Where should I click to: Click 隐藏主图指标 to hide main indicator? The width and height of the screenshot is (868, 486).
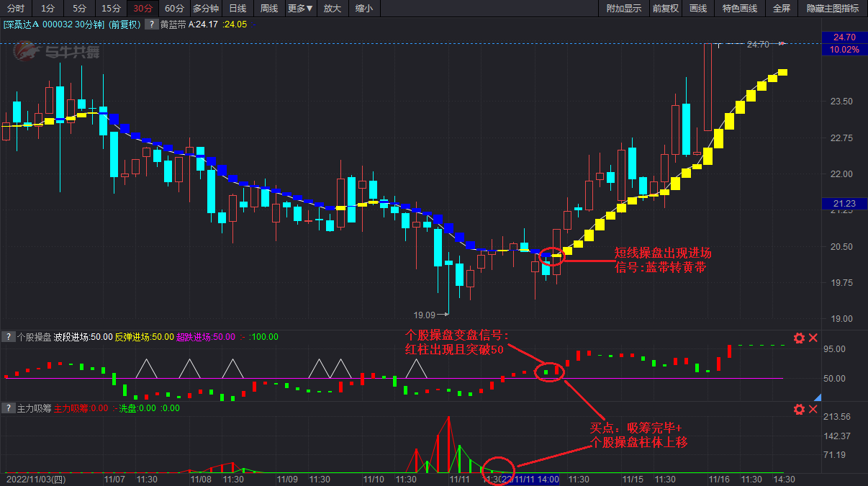pos(833,9)
